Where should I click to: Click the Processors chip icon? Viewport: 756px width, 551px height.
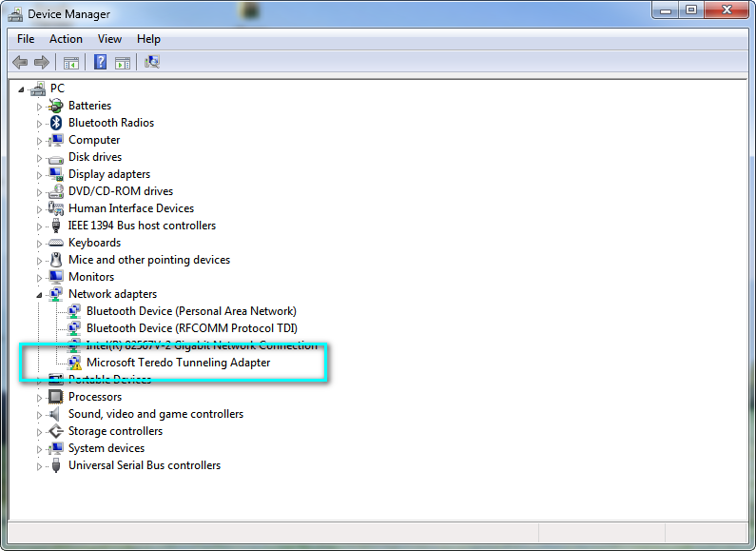(x=56, y=397)
